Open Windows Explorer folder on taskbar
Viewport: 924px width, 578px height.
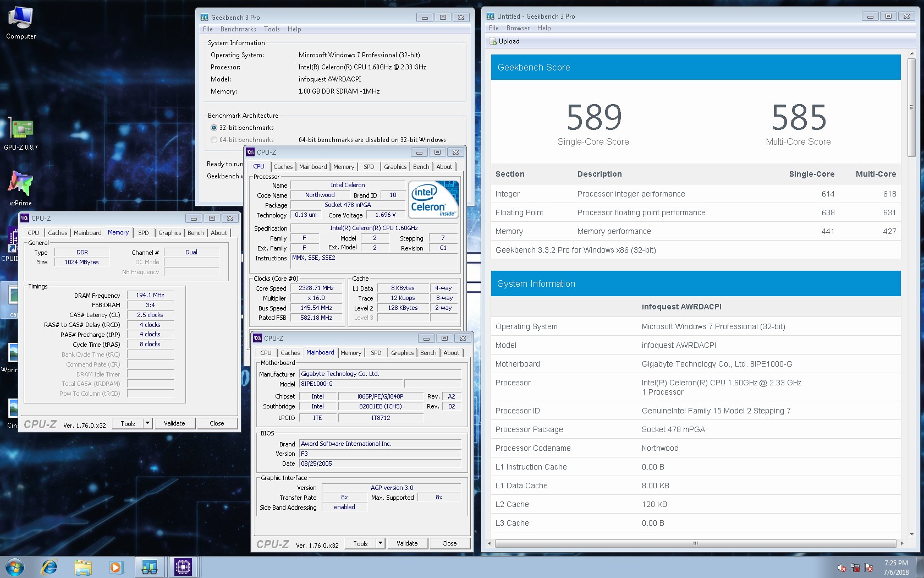click(83, 567)
